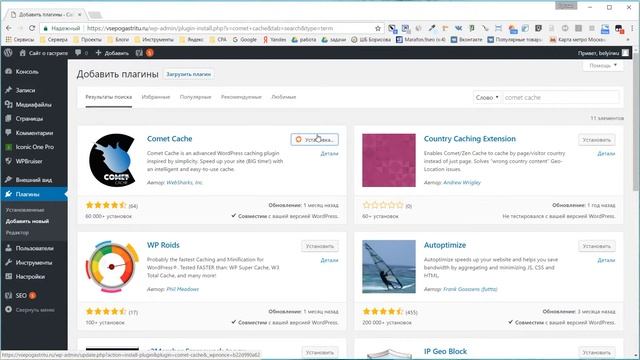Image resolution: width=640 pixels, height=360 pixels.
Task: Click the Comet Cache install button
Action: coord(315,140)
